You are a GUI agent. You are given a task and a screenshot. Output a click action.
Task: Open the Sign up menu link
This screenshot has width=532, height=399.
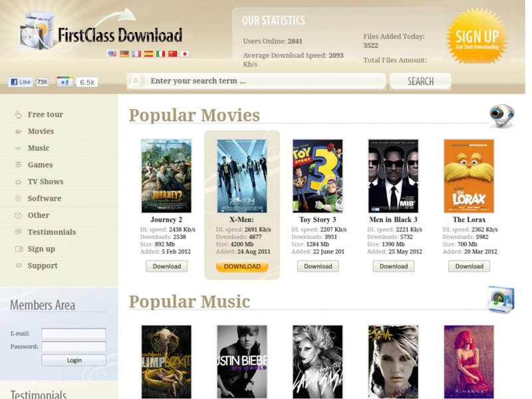point(41,249)
